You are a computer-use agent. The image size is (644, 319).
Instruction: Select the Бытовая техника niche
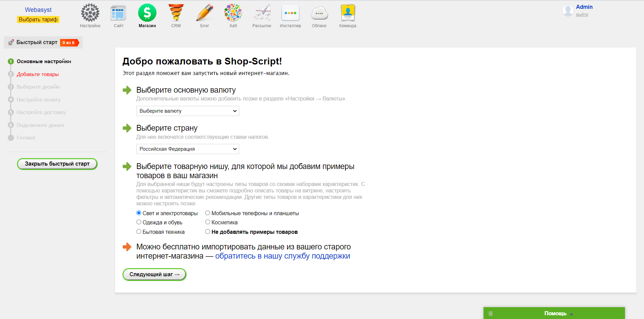coord(139,231)
